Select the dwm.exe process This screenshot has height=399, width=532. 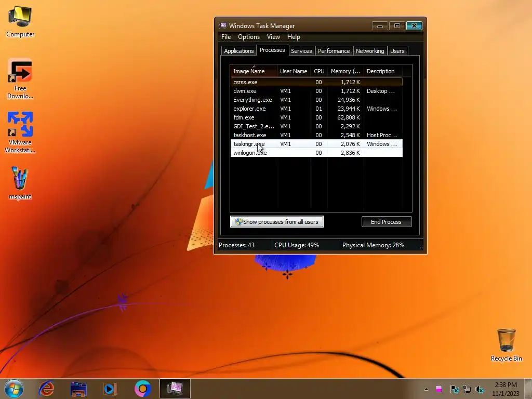[x=316, y=91]
